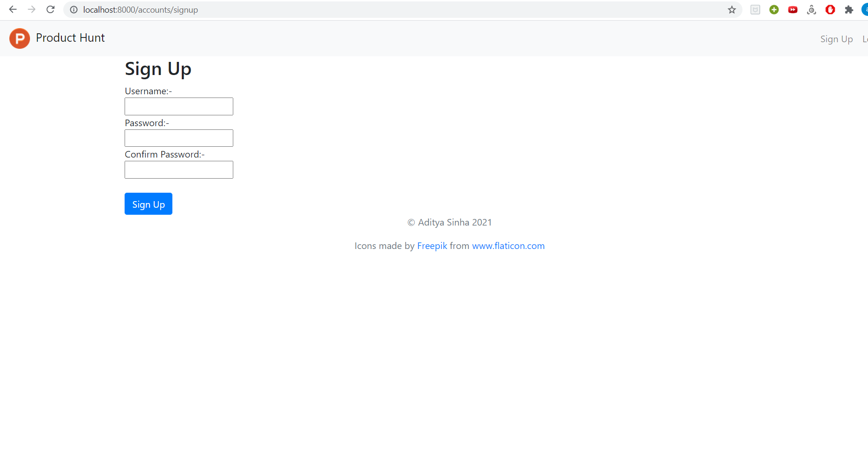Open the outlined person extension icon

pos(811,10)
